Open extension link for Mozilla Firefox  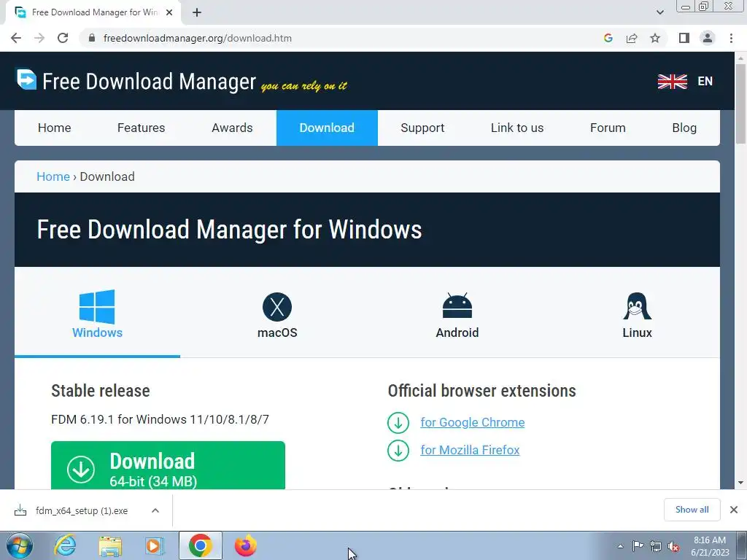[x=470, y=450]
